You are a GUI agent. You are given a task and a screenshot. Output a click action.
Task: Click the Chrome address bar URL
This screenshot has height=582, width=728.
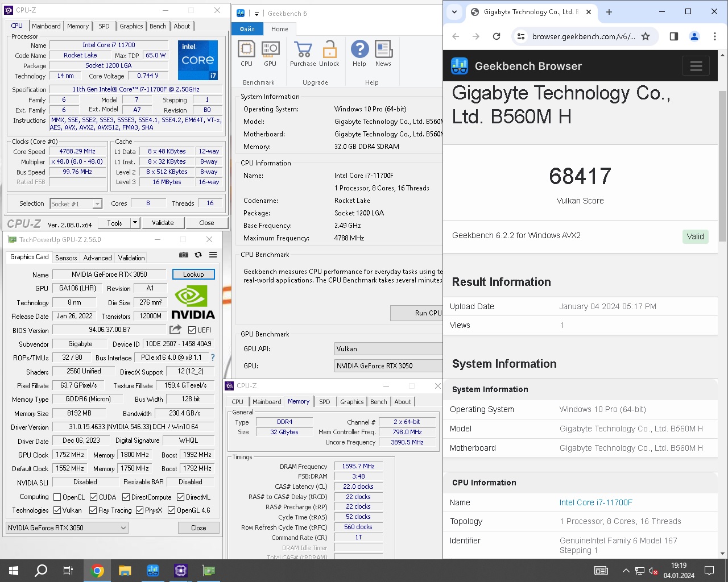tap(584, 36)
